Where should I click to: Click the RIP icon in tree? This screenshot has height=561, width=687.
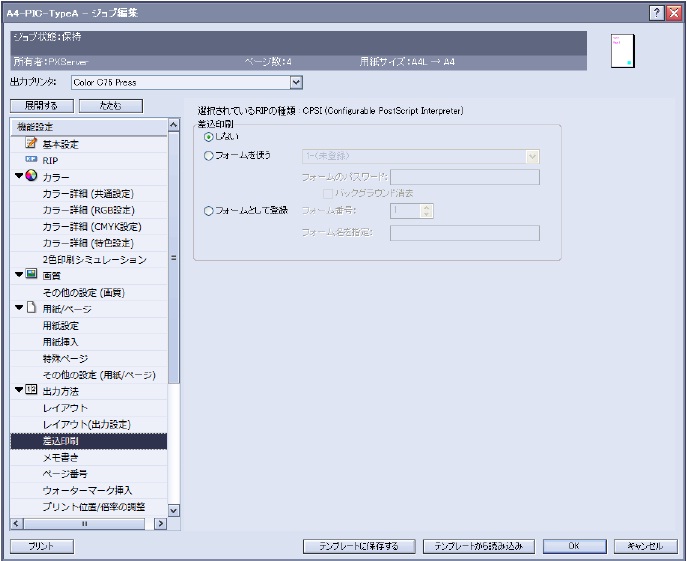(31, 160)
